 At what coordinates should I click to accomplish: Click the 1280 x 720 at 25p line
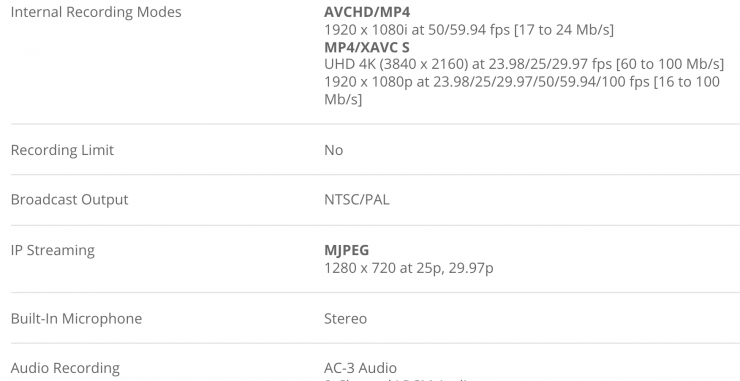409,268
